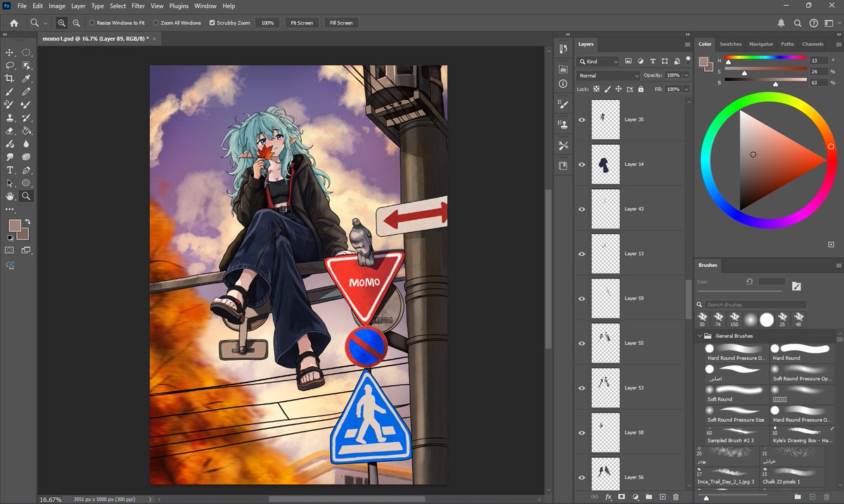Screen dimensions: 844x504
Task: Select the Move tool
Action: (10, 53)
